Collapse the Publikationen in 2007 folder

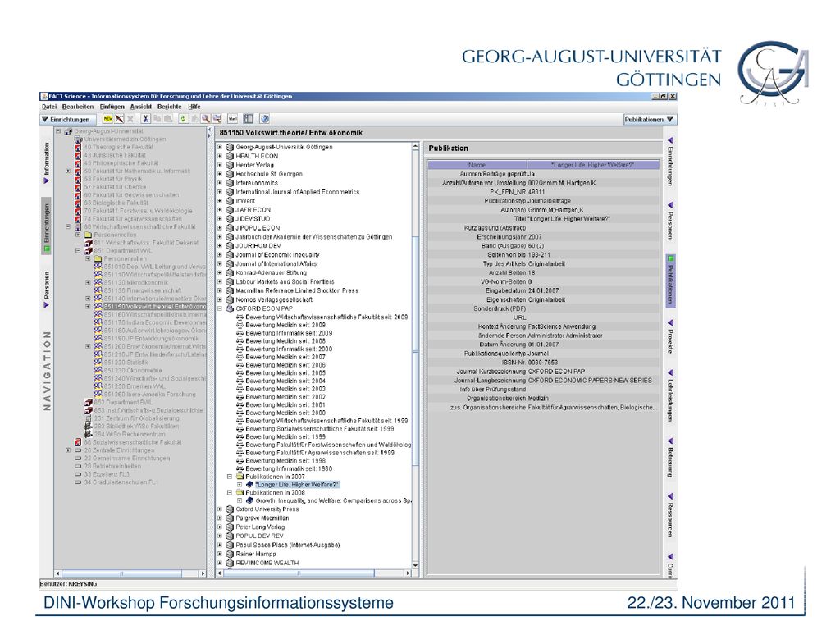coord(230,477)
